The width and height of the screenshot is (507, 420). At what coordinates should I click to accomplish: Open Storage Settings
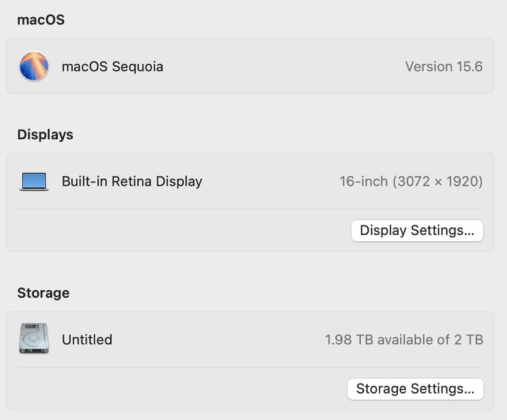tap(415, 389)
